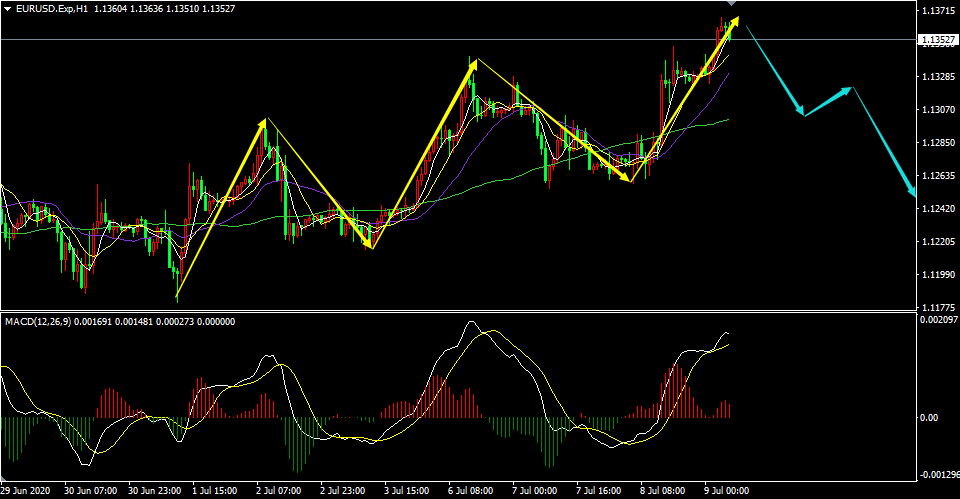Click the gray chart shift marker at top
This screenshot has height=499, width=960.
tap(731, 3)
